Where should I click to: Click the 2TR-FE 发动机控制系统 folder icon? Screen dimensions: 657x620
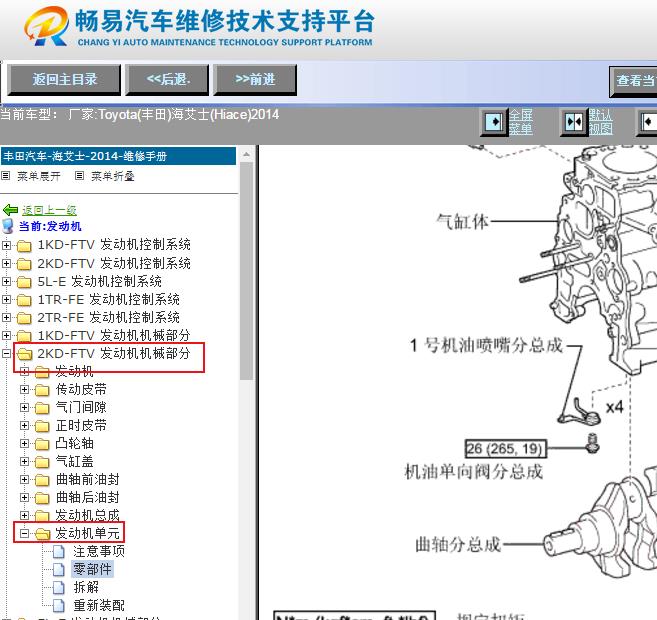coord(24,318)
